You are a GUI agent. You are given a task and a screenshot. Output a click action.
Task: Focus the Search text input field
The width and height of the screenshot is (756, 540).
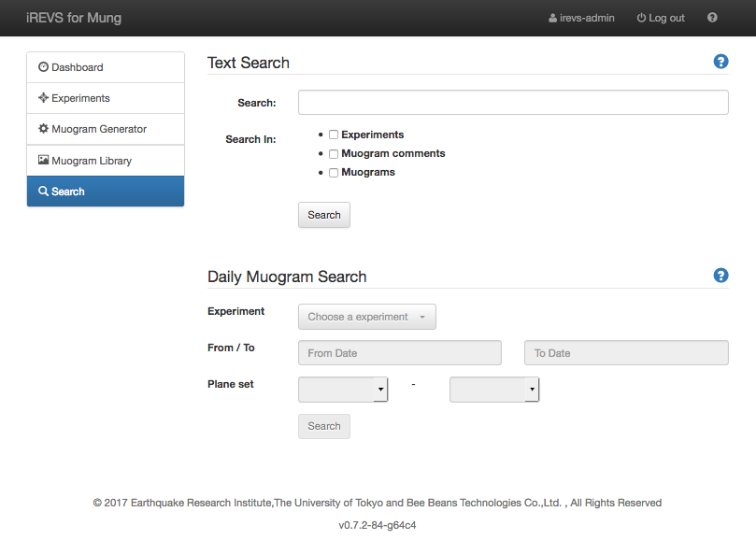point(512,103)
